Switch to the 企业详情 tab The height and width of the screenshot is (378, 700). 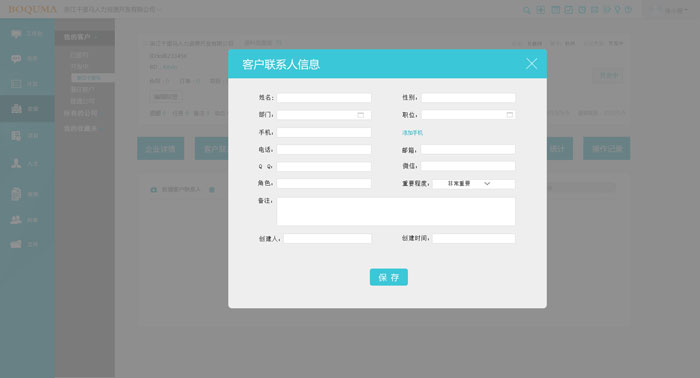point(161,149)
